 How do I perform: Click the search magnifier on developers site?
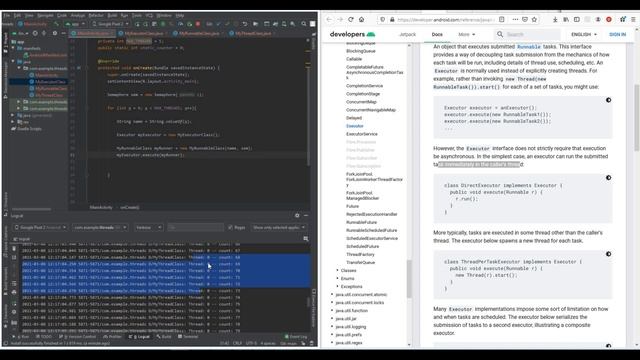500,34
